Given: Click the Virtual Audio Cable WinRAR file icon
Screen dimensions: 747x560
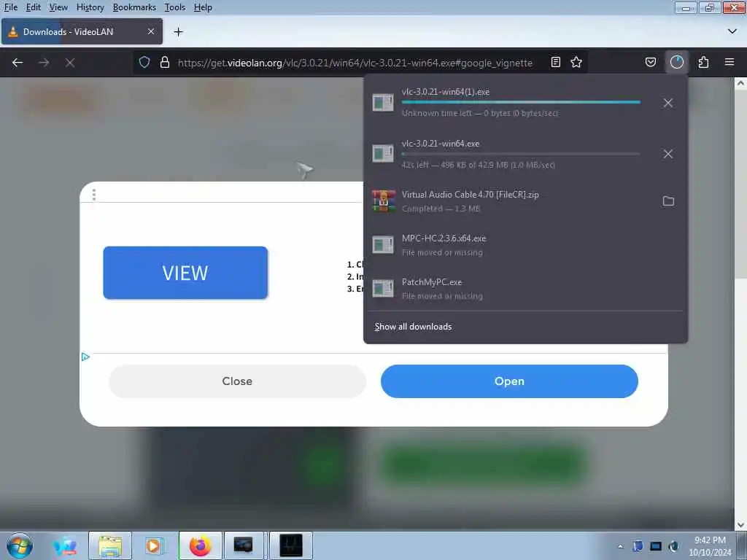Looking at the screenshot, I should 384,201.
